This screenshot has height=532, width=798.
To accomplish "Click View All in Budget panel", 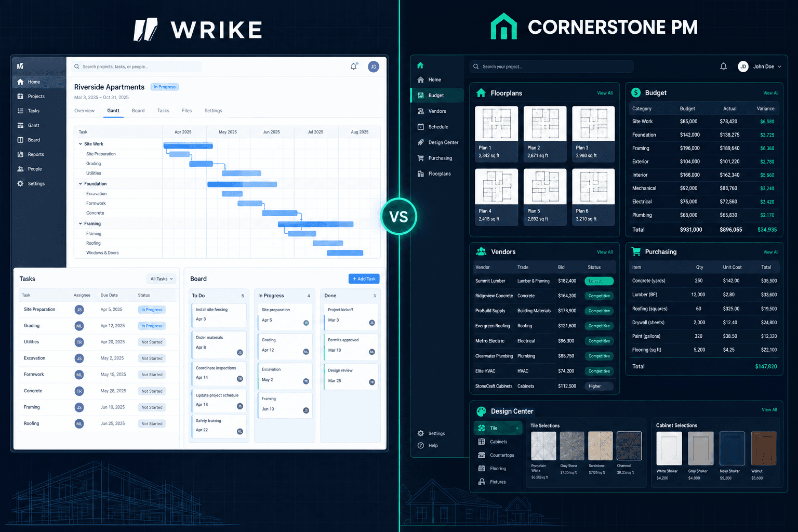I will (x=771, y=93).
